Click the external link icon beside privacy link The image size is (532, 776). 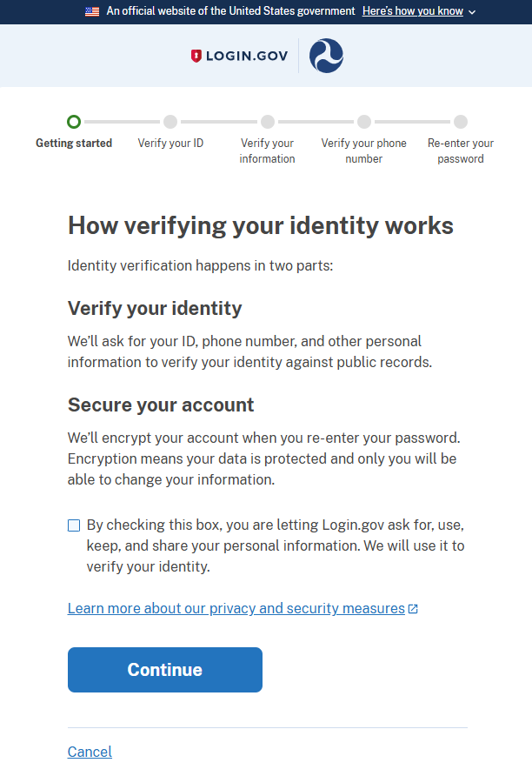414,609
